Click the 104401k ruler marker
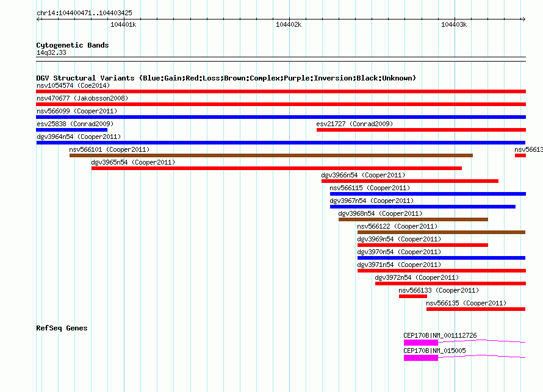 123,24
